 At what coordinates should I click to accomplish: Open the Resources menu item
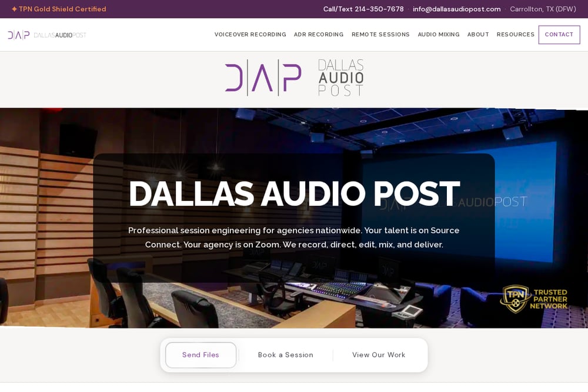click(516, 35)
